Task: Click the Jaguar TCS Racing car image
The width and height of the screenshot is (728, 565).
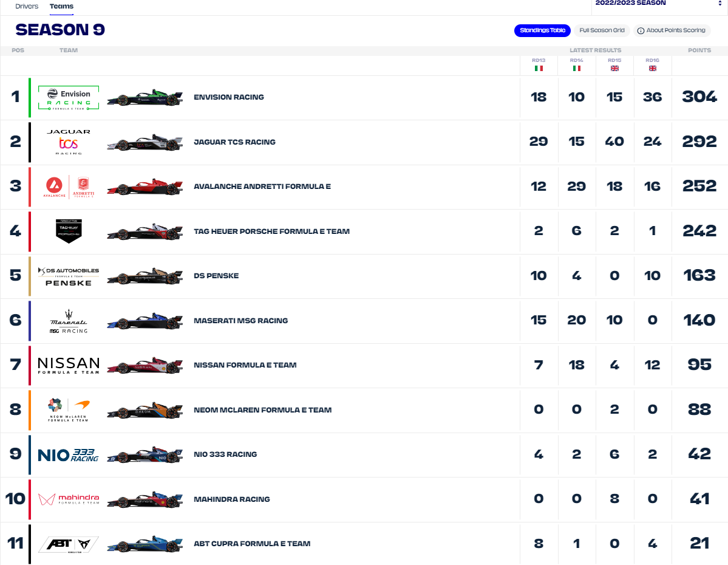Action: point(145,143)
